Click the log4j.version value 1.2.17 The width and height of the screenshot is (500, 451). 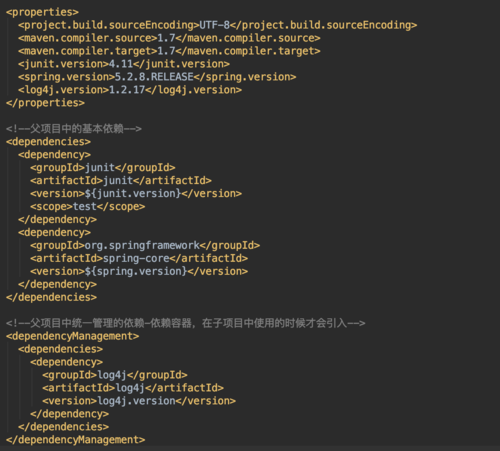[127, 90]
